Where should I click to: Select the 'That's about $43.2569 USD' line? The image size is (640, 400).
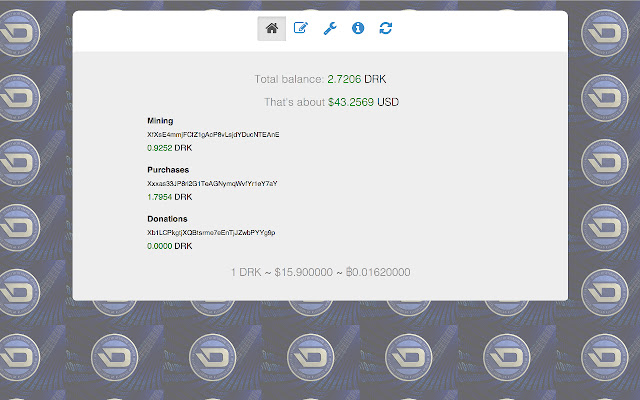click(331, 102)
